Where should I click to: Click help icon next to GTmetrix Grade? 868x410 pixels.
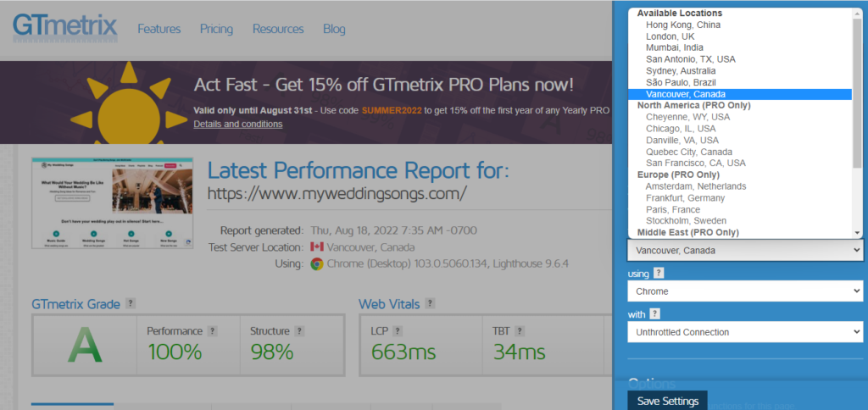click(130, 303)
